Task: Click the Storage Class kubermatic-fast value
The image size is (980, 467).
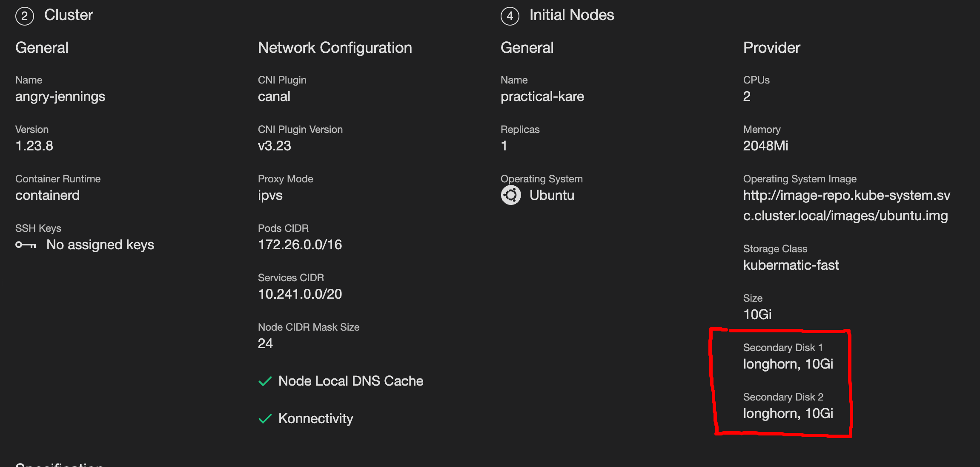Action: click(791, 265)
